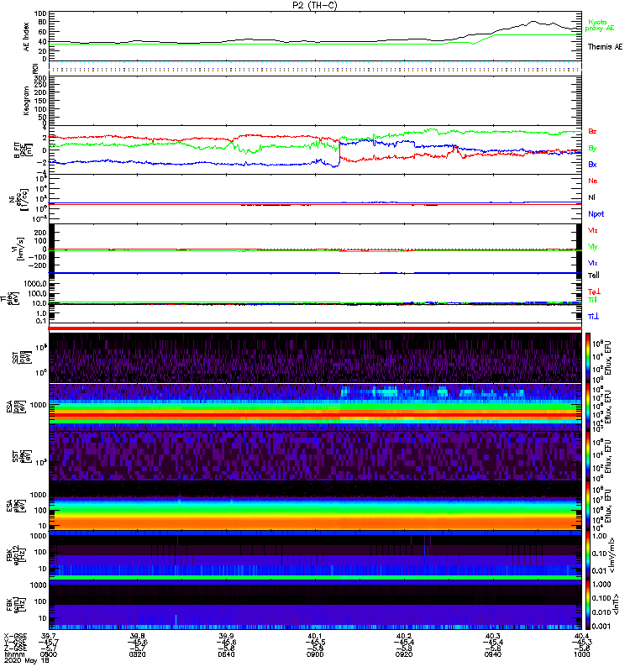Click the B_FIT GSE axis label

[x=24, y=150]
